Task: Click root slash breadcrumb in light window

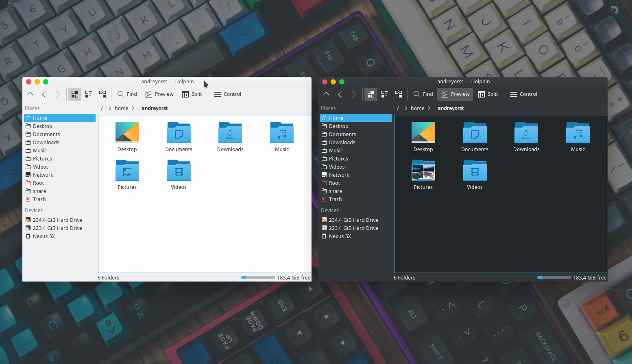Action: (102, 108)
